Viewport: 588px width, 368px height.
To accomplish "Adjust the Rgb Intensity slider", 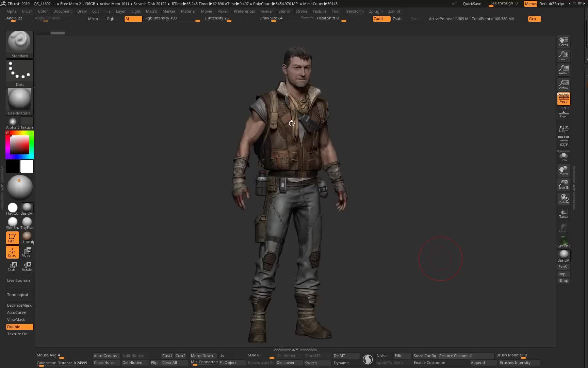I will [x=173, y=19].
